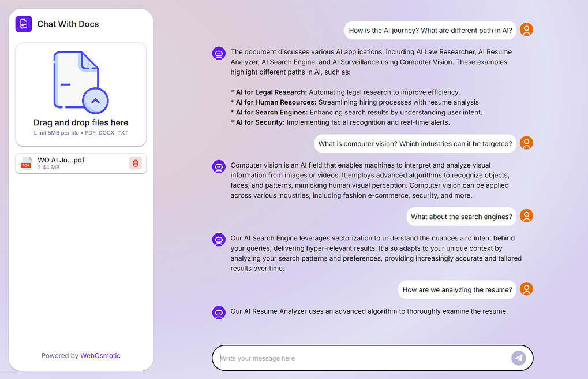Click the red PDF file type icon
This screenshot has height=379, width=588.
(x=27, y=164)
